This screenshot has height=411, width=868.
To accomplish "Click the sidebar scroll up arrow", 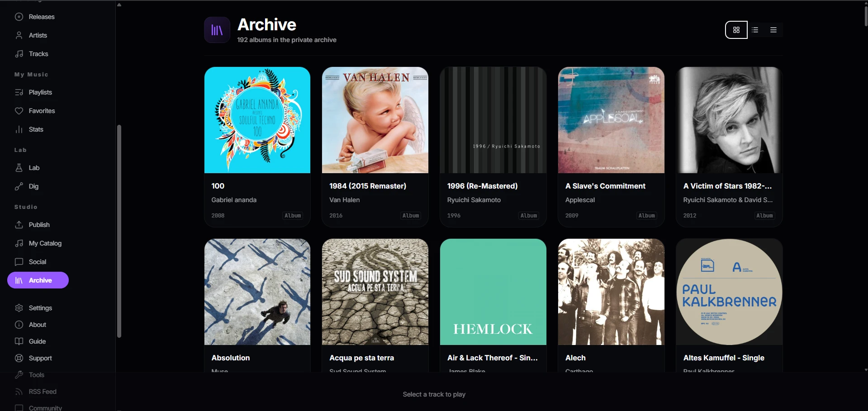I will pyautogui.click(x=119, y=5).
